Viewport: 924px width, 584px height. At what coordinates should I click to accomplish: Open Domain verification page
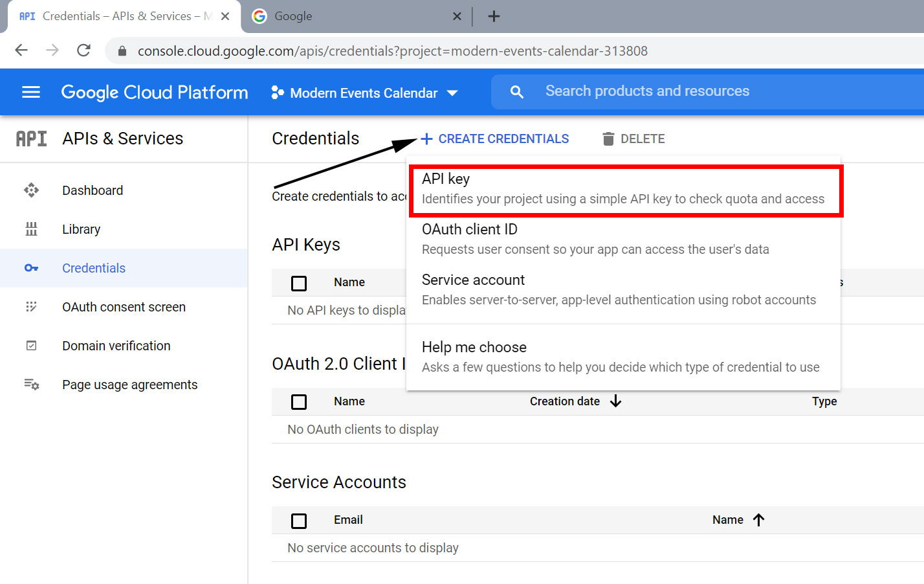[x=124, y=346]
